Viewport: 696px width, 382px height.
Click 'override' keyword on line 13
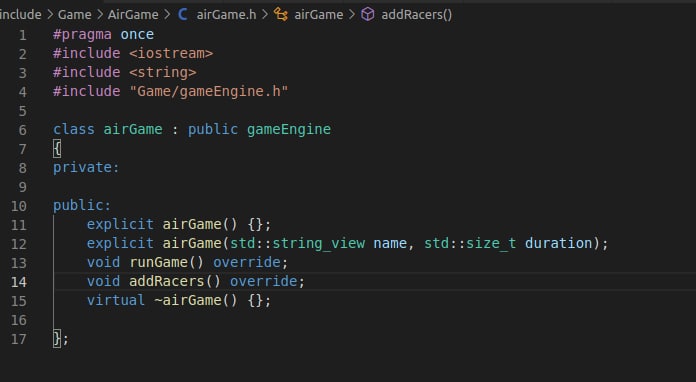(247, 262)
